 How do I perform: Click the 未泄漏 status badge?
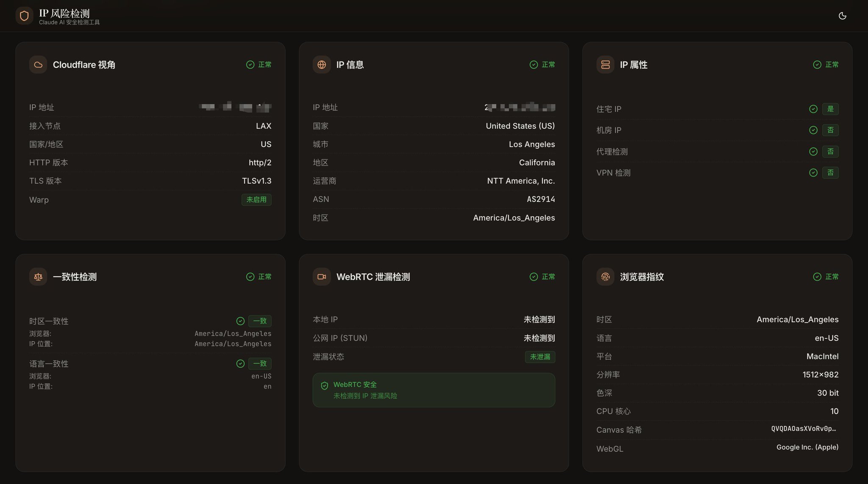click(x=540, y=357)
